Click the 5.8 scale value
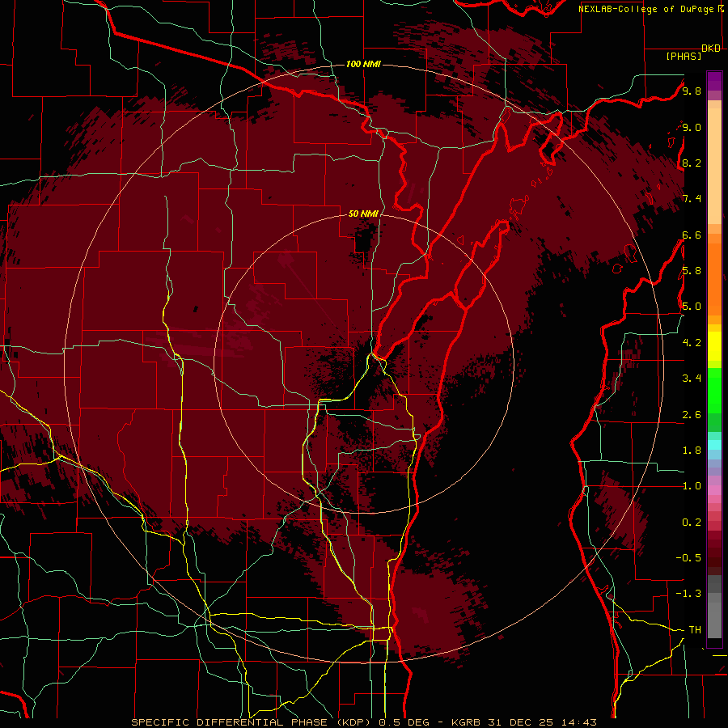 pyautogui.click(x=692, y=271)
